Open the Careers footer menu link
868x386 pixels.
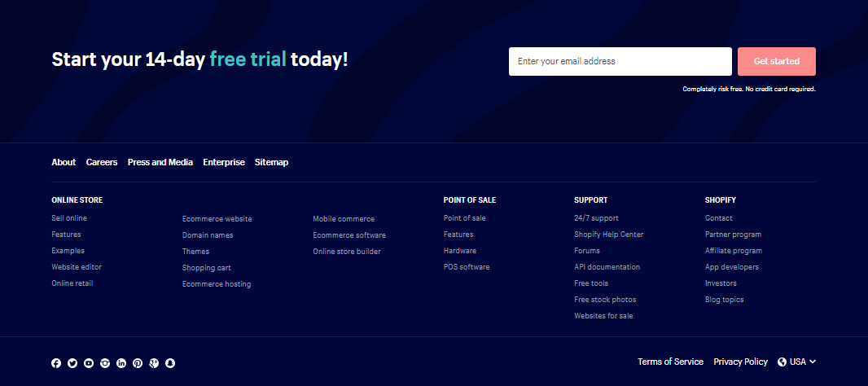[x=102, y=162]
